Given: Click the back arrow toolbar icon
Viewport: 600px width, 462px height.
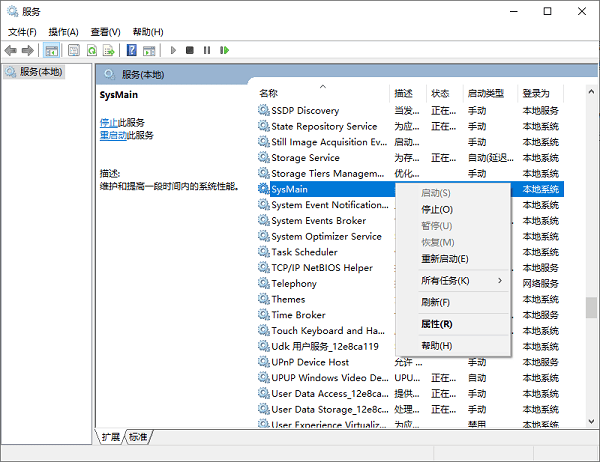Looking at the screenshot, I should [x=11, y=50].
